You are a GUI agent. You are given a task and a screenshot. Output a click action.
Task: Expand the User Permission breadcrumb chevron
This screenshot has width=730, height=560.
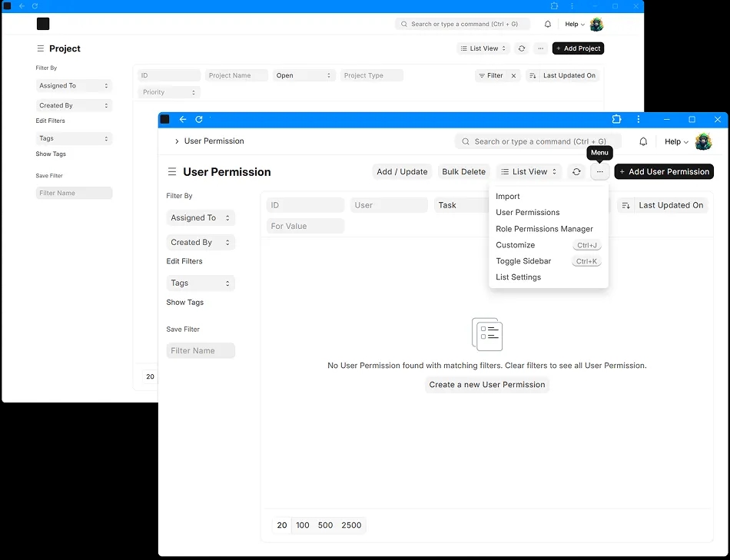tap(177, 141)
